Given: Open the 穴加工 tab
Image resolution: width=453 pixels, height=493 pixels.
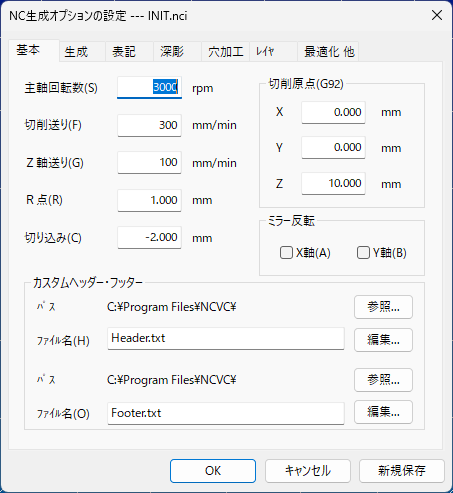Looking at the screenshot, I should coord(226,52).
